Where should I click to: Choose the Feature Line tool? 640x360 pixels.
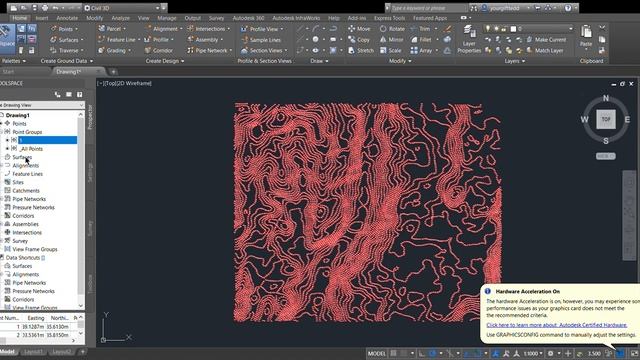tap(118, 40)
